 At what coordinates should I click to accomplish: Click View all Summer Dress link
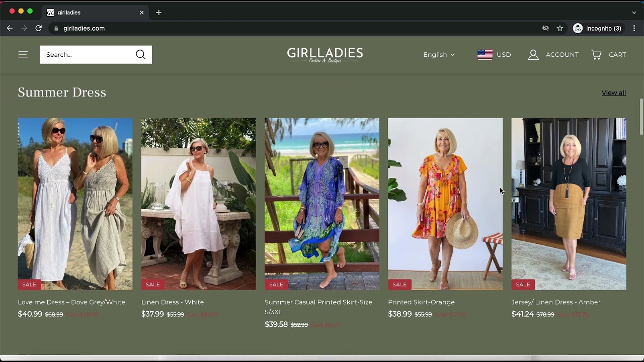[613, 93]
